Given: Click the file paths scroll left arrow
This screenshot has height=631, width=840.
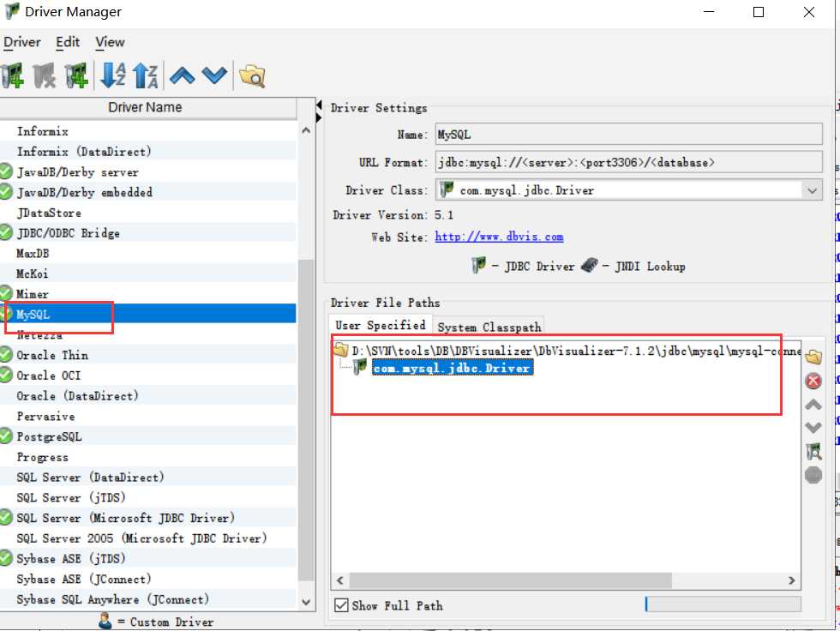Looking at the screenshot, I should click(x=340, y=580).
